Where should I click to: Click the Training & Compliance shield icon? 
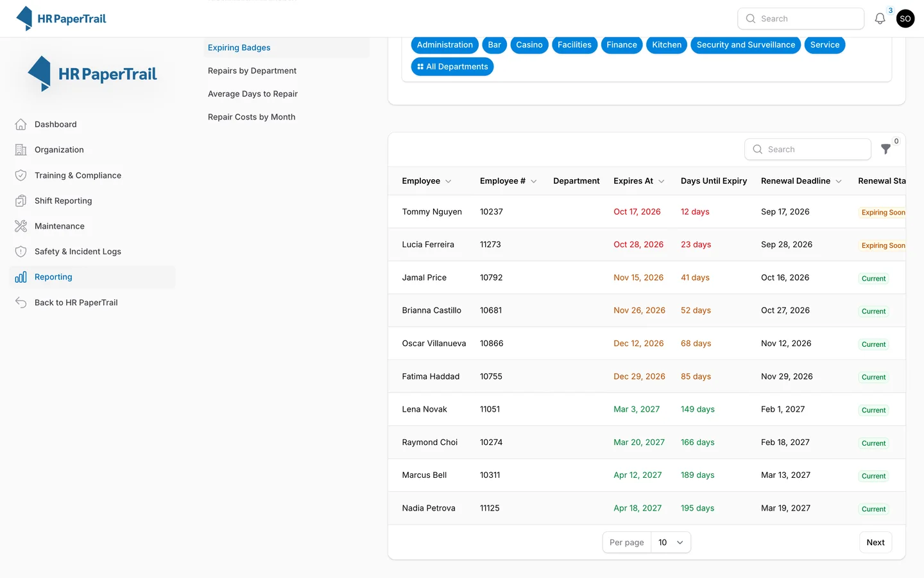click(21, 175)
